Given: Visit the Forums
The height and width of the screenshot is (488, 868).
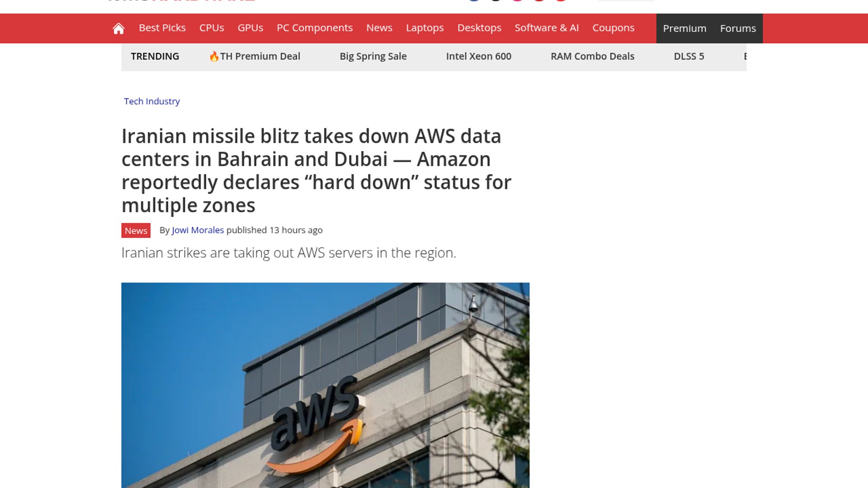Looking at the screenshot, I should click(x=738, y=28).
